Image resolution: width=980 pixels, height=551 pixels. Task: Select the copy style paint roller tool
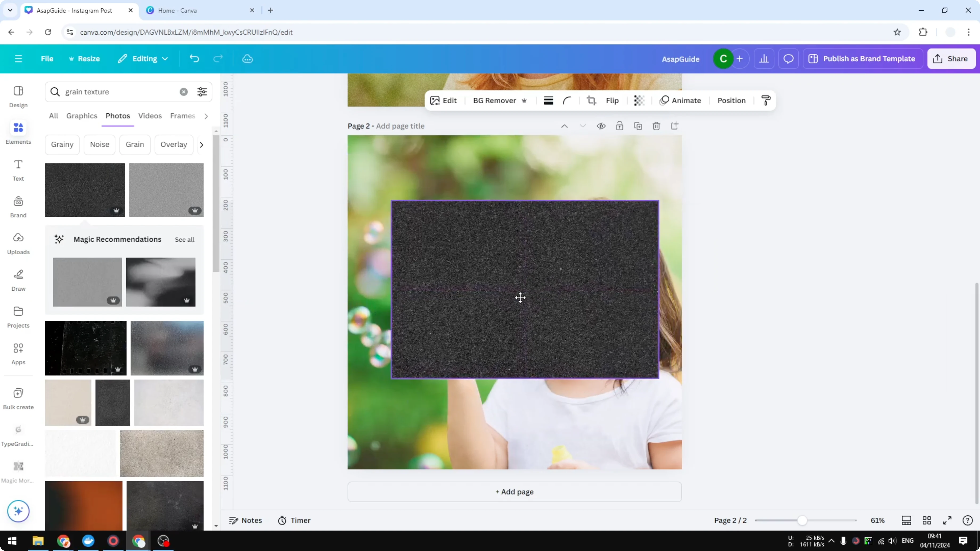coord(766,100)
